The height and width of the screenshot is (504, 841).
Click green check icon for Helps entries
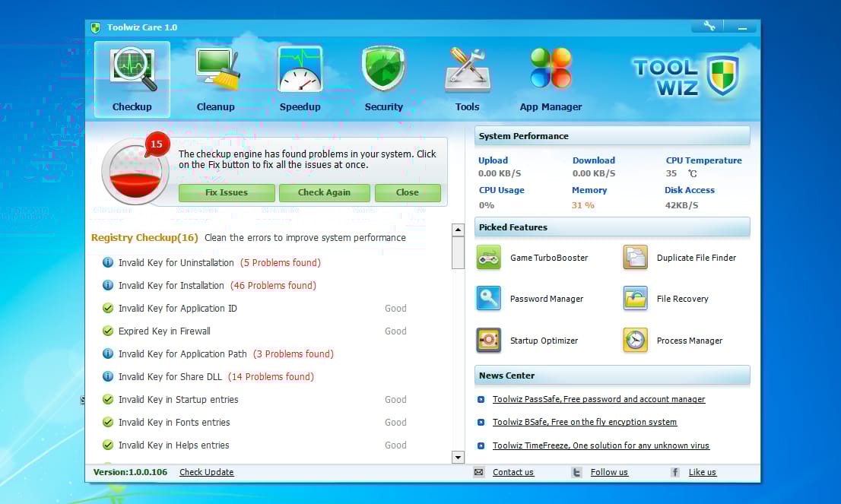[108, 445]
